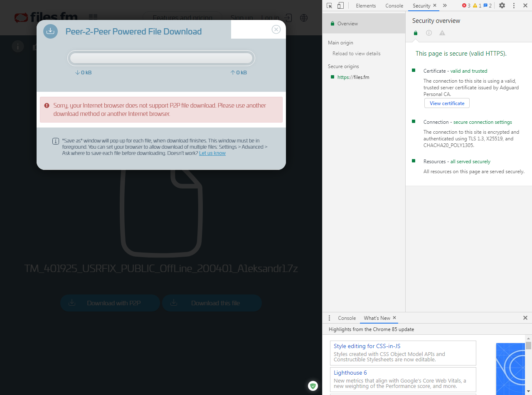The image size is (532, 395).
Task: Switch to the Console tab in DevTools
Action: [394, 5]
